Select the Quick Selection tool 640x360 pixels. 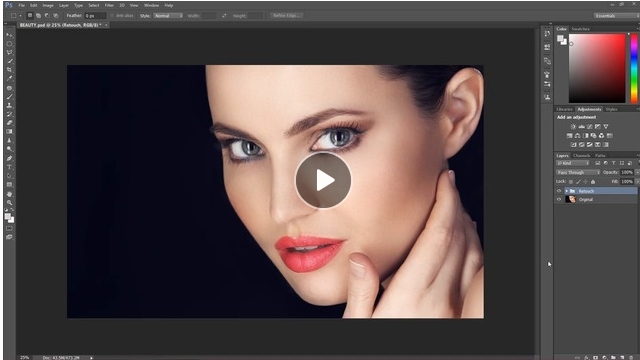coord(9,61)
